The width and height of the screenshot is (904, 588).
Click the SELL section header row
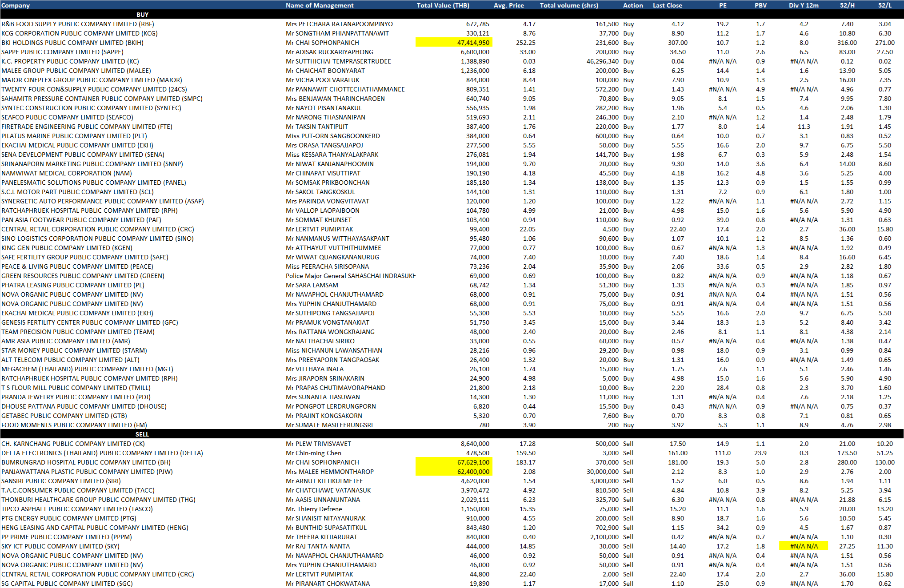142,434
